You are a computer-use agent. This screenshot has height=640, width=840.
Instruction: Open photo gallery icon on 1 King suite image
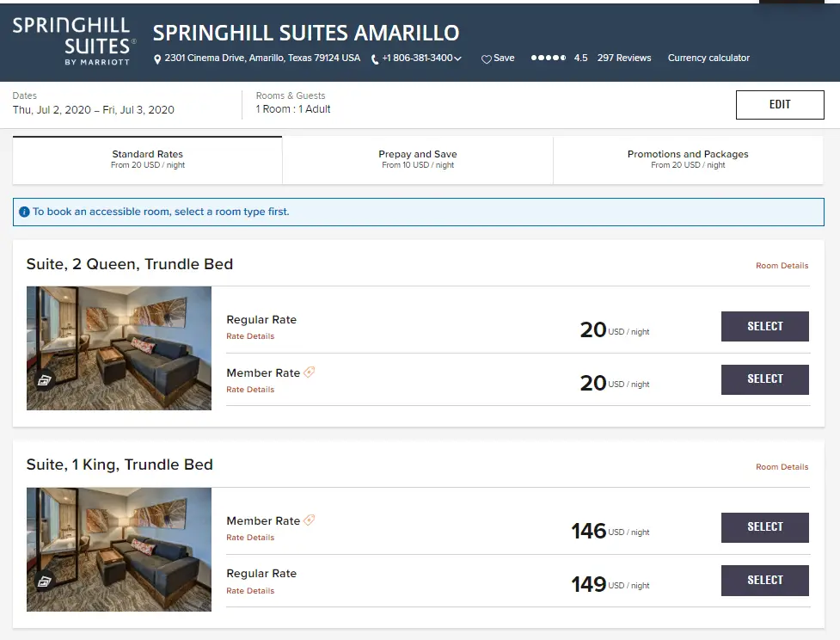(45, 582)
